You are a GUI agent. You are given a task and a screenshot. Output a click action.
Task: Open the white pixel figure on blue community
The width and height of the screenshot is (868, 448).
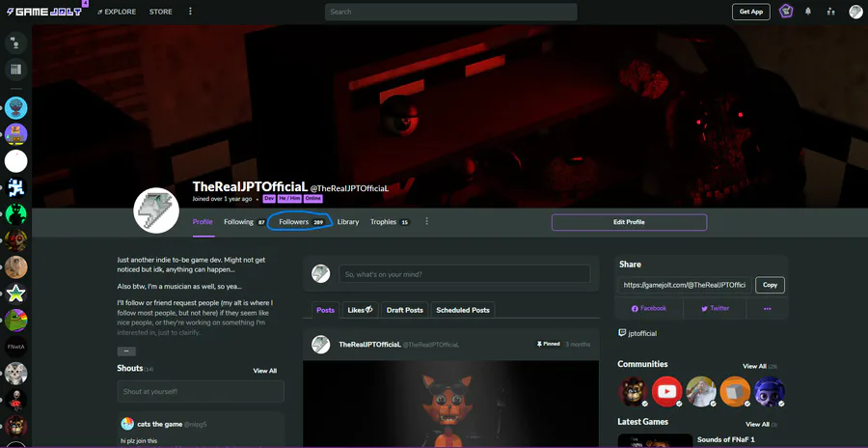(16, 187)
